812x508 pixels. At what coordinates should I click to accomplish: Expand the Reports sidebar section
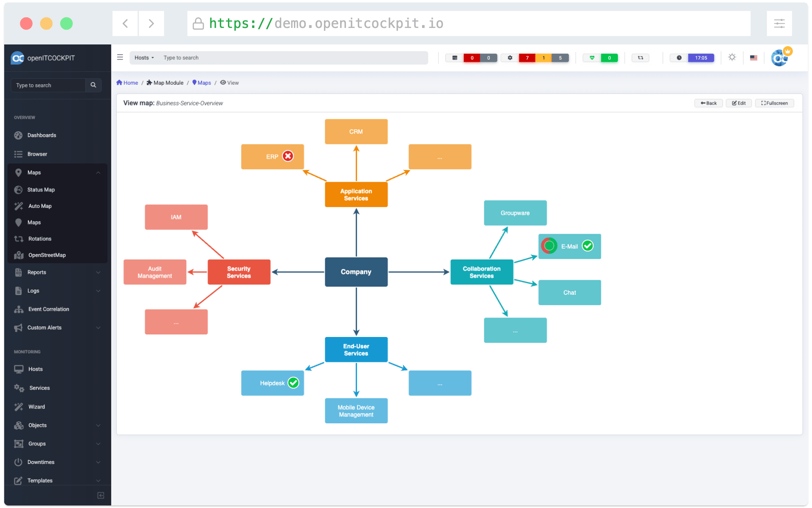(x=98, y=273)
